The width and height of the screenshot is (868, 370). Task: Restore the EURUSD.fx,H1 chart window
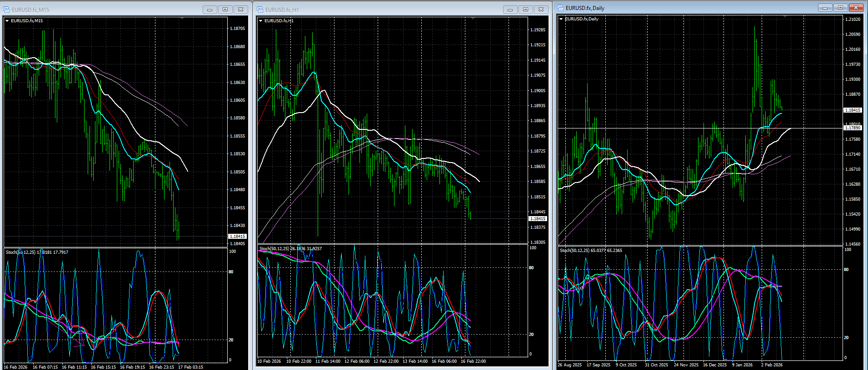coord(525,10)
